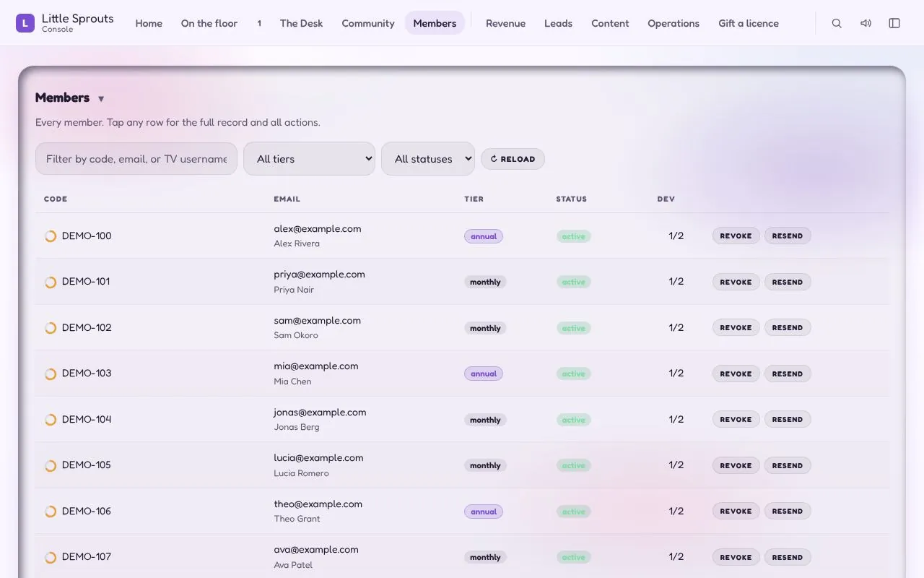This screenshot has width=924, height=578.
Task: Resend licence to sam@example.com
Action: 788,328
